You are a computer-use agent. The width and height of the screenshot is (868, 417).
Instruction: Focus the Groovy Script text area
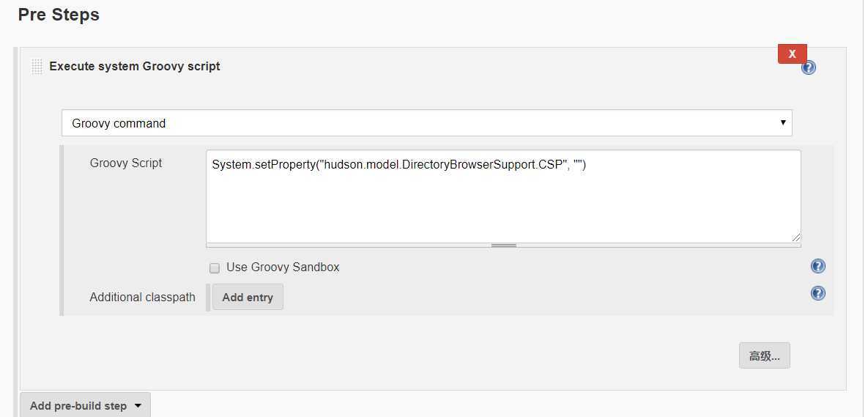click(x=503, y=196)
